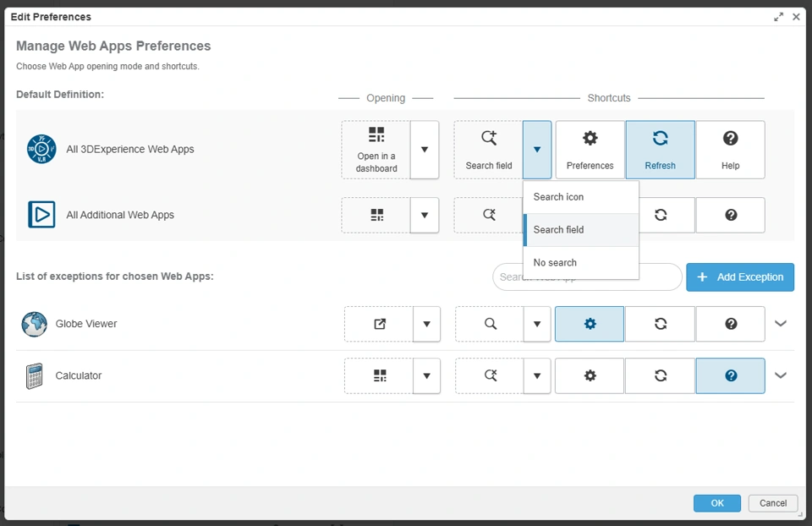The width and height of the screenshot is (812, 526).
Task: Open opening-mode dropdown for All 3DExperience Web Apps
Action: (x=425, y=150)
